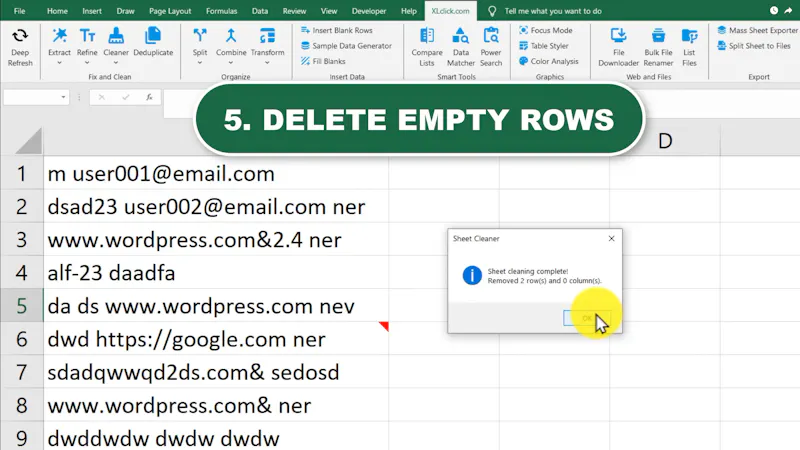Click the formula bar confirm checkmark
Image resolution: width=800 pixels, height=450 pixels.
click(x=126, y=97)
